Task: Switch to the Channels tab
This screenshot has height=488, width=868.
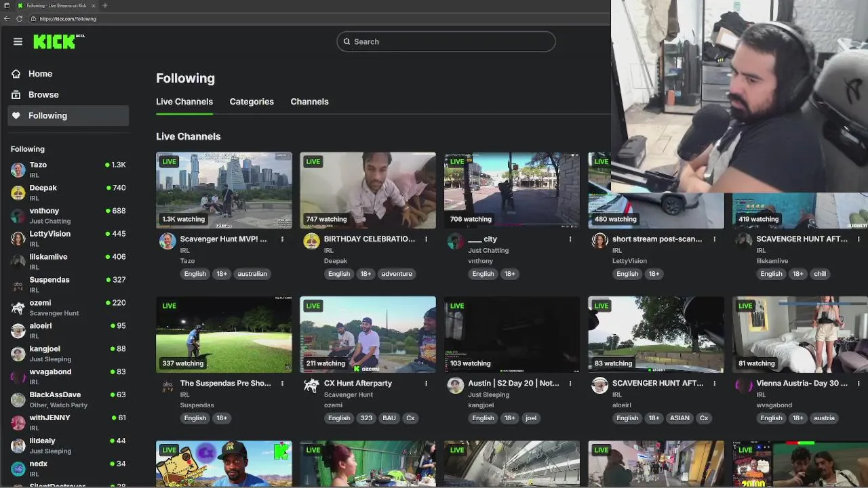Action: 309,102
